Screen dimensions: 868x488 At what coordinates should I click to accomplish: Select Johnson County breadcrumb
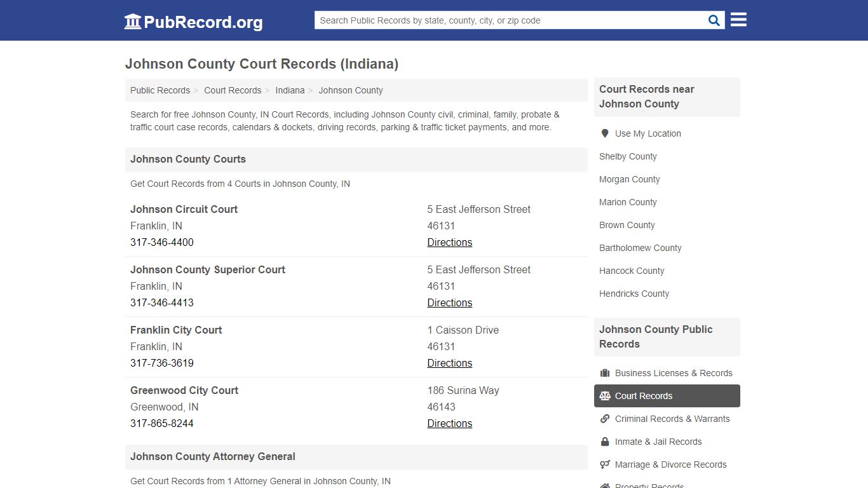click(x=351, y=90)
